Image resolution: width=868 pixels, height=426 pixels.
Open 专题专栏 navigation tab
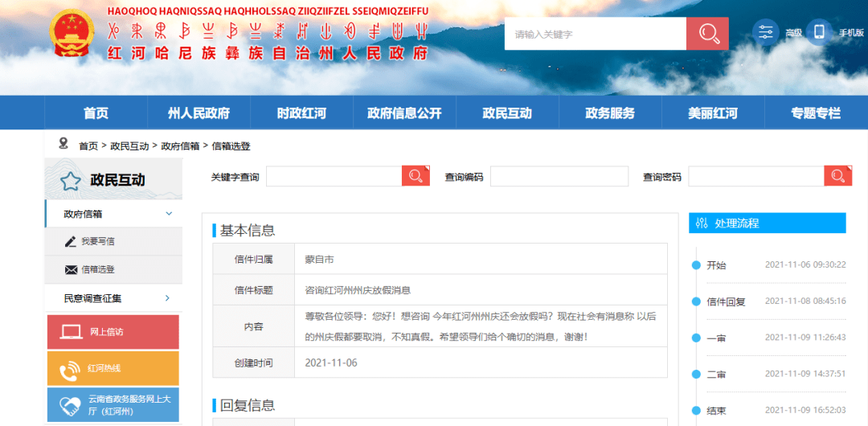816,113
